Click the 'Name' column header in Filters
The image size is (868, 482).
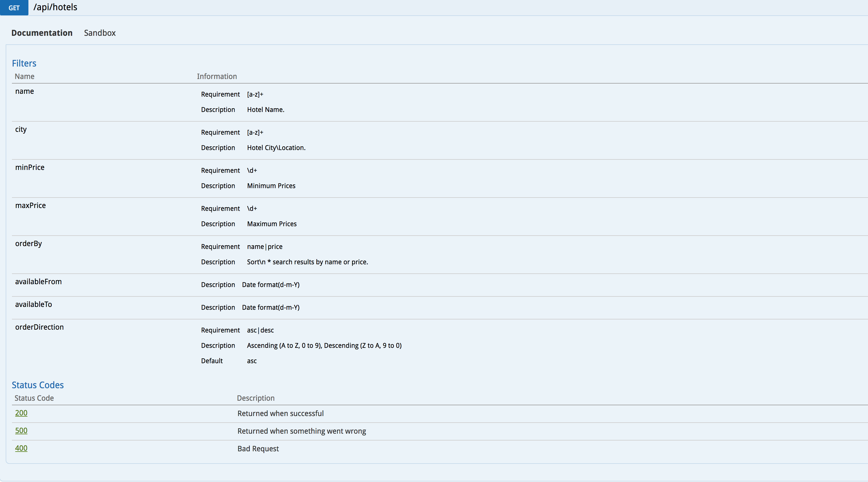pos(25,76)
